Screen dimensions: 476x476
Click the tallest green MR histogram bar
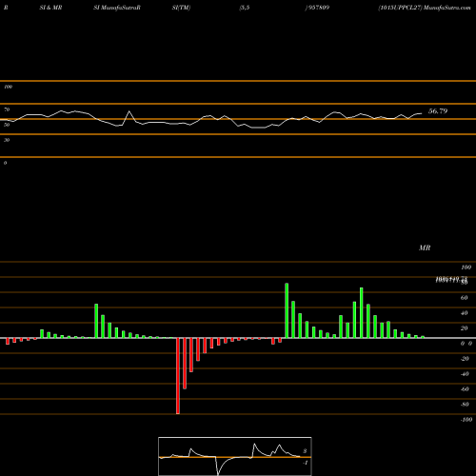click(x=287, y=310)
